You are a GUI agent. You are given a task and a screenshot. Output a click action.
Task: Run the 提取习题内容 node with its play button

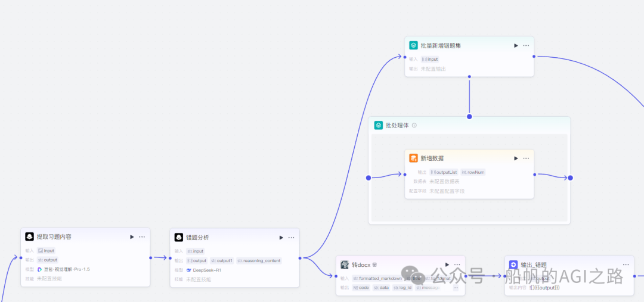pyautogui.click(x=132, y=236)
